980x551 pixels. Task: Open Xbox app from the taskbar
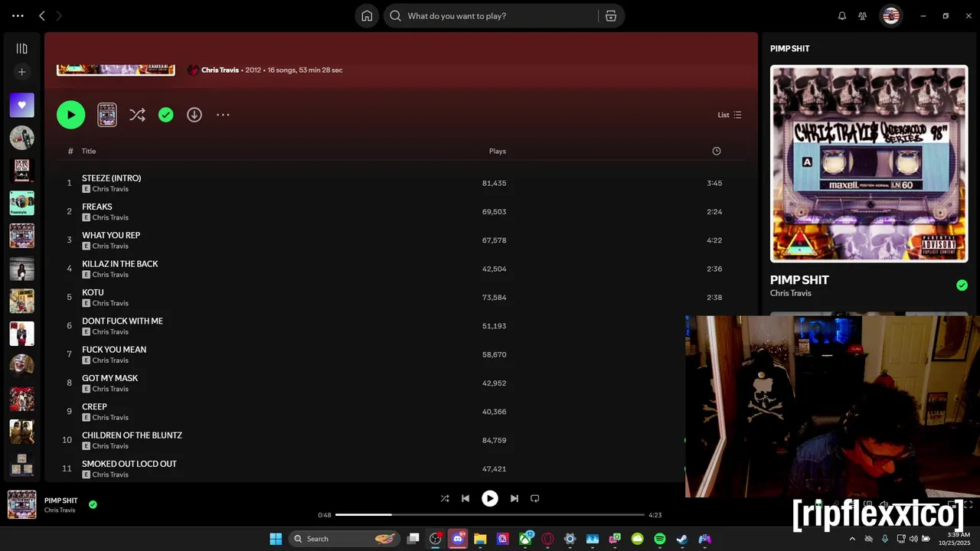(x=525, y=539)
